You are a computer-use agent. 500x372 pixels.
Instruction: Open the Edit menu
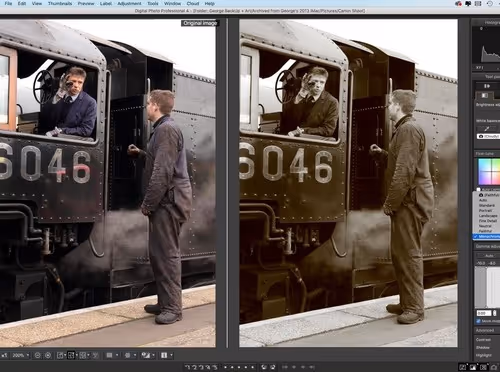[x=22, y=3]
